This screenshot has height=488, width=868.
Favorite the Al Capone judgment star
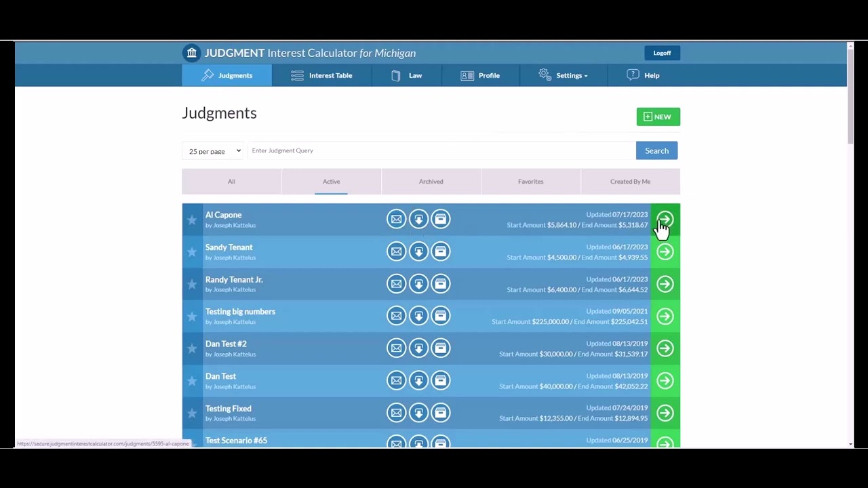pyautogui.click(x=192, y=220)
